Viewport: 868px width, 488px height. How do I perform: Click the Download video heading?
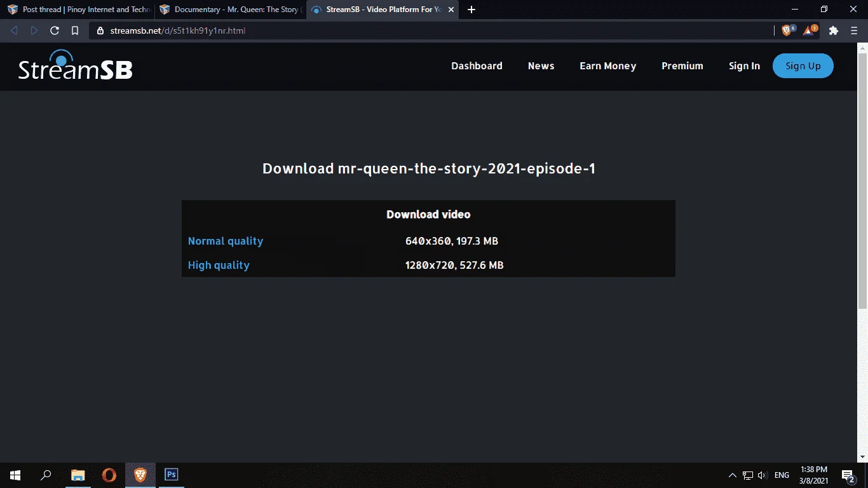(428, 214)
